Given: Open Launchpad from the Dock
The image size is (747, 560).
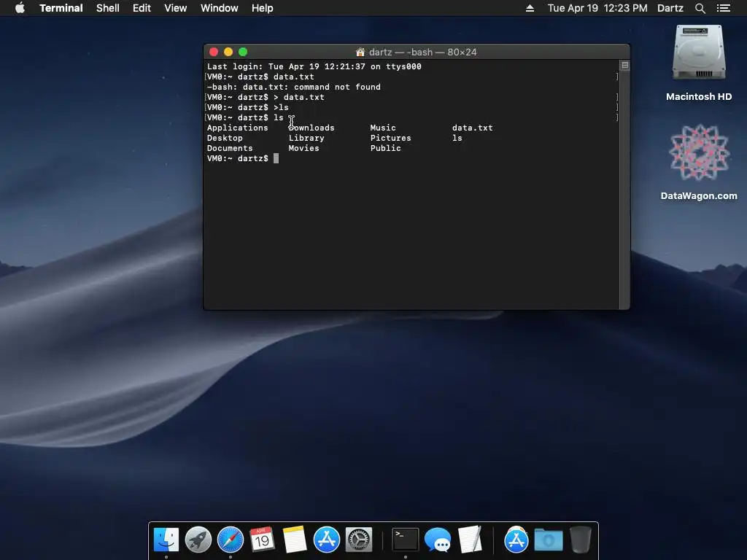Looking at the screenshot, I should tap(198, 540).
